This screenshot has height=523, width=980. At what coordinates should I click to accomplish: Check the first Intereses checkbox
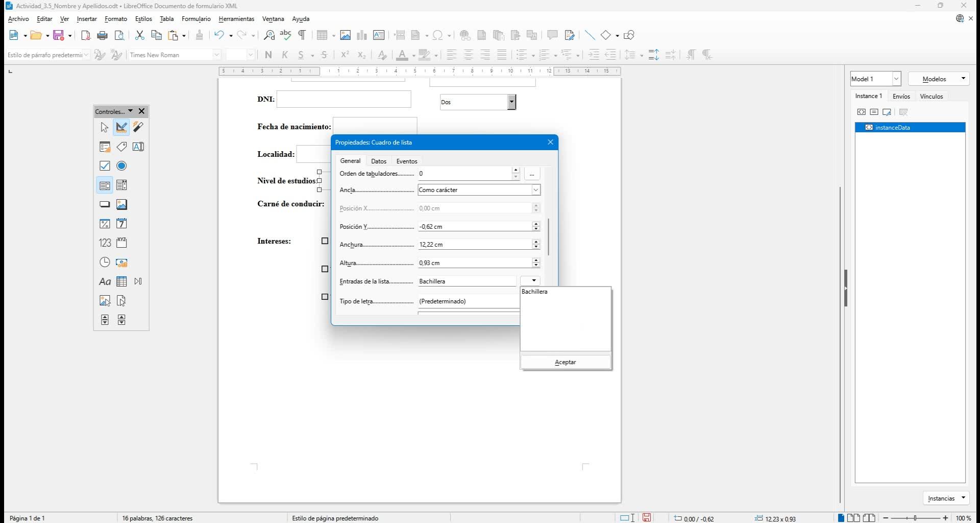(x=325, y=241)
